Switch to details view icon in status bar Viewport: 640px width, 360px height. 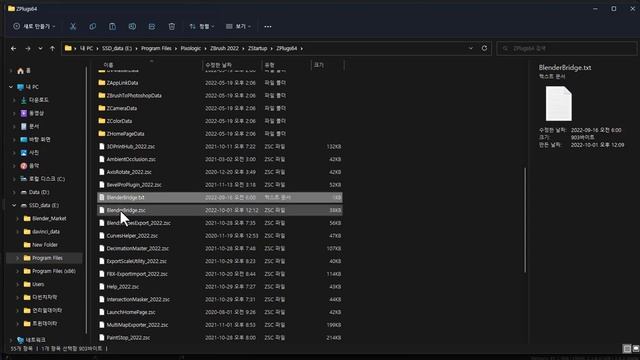point(627,349)
